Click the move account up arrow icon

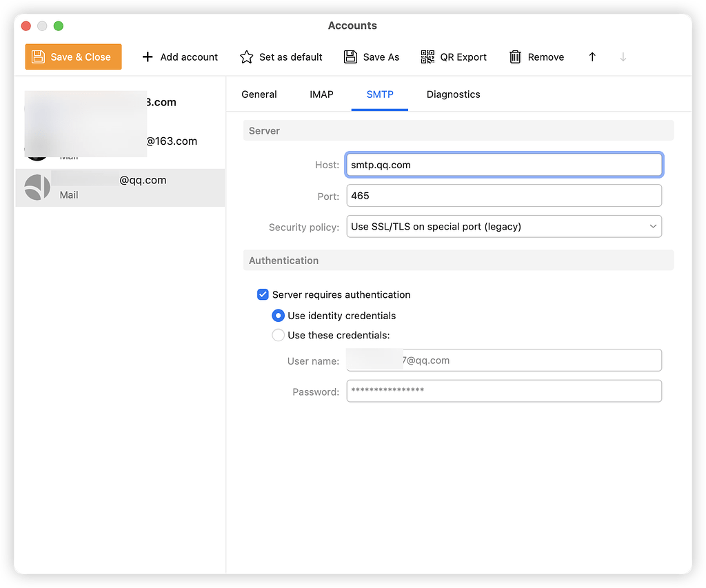coord(592,57)
